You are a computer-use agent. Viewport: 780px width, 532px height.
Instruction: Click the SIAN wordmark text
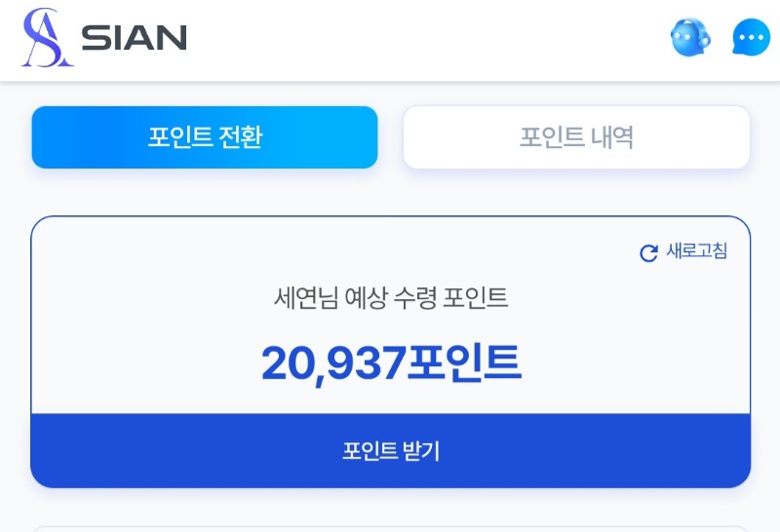click(x=134, y=38)
